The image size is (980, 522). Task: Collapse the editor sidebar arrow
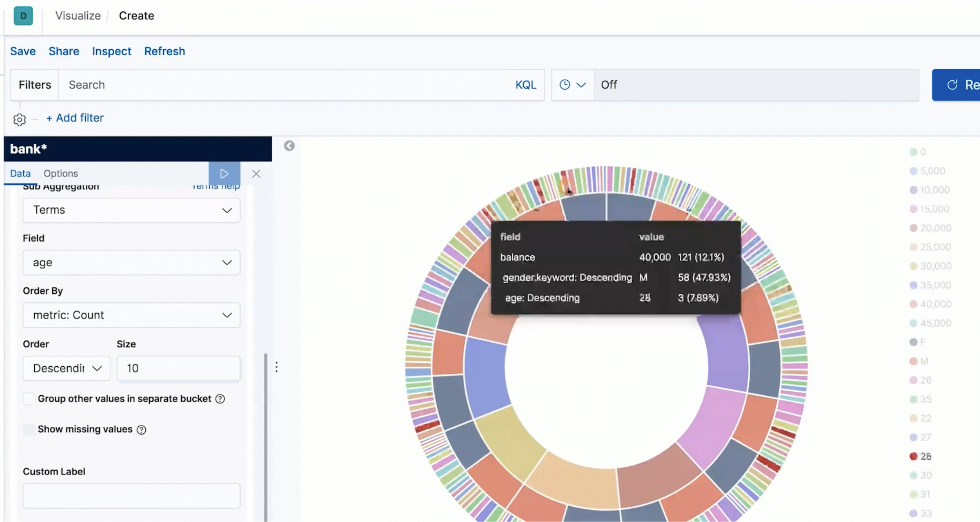click(289, 146)
